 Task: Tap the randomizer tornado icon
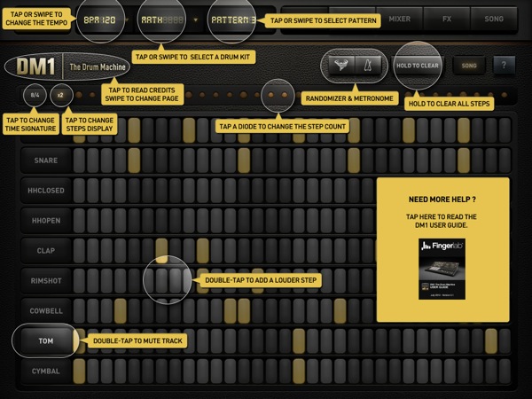341,65
